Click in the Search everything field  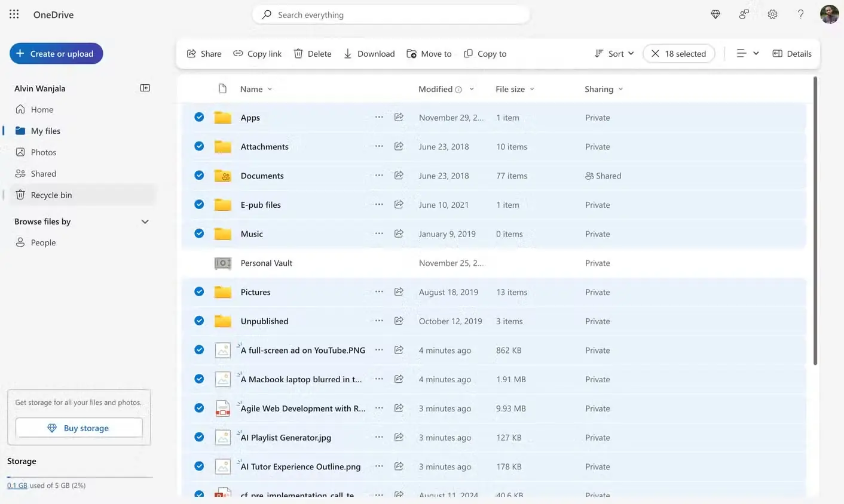point(392,14)
